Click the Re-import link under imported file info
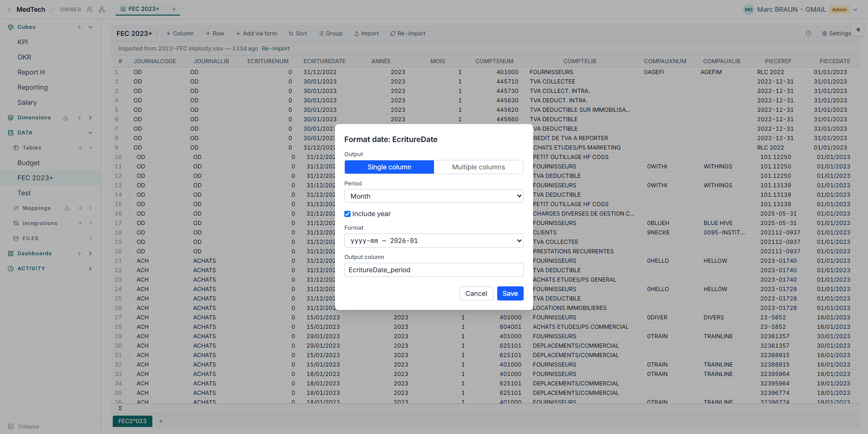868x434 pixels. (275, 49)
